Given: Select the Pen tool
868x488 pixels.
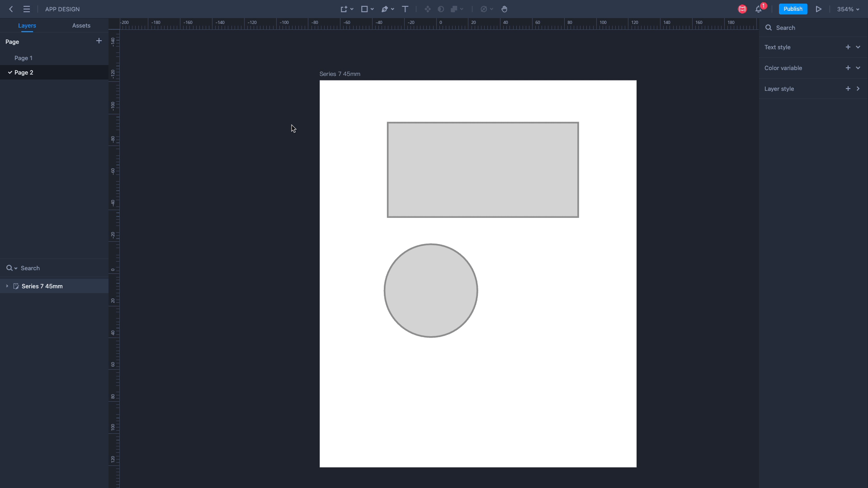Looking at the screenshot, I should [385, 9].
